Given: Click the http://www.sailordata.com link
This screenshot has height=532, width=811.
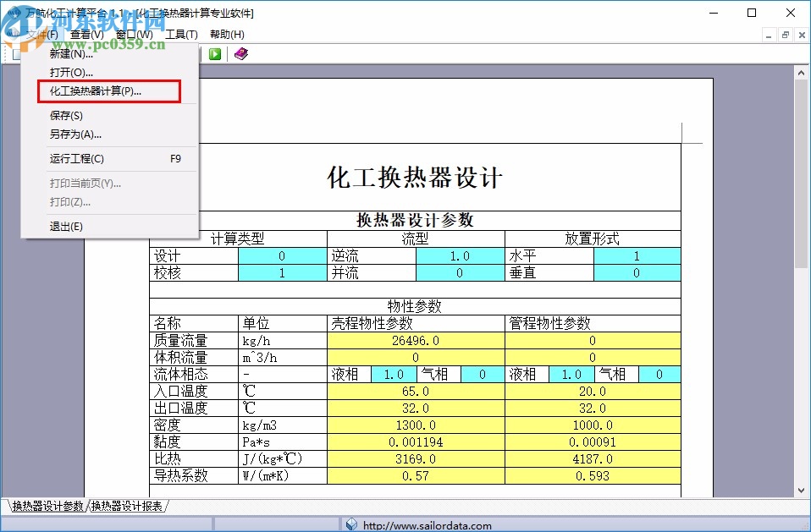Looking at the screenshot, I should click(x=428, y=526).
